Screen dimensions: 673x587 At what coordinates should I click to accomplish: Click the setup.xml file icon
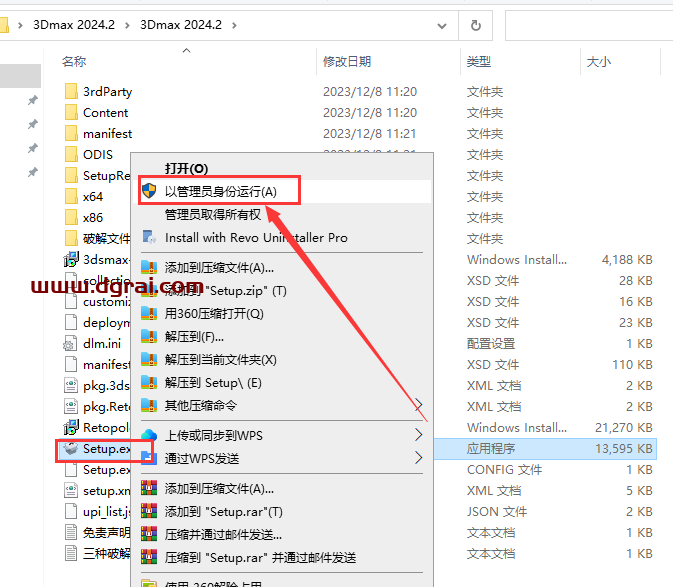70,490
